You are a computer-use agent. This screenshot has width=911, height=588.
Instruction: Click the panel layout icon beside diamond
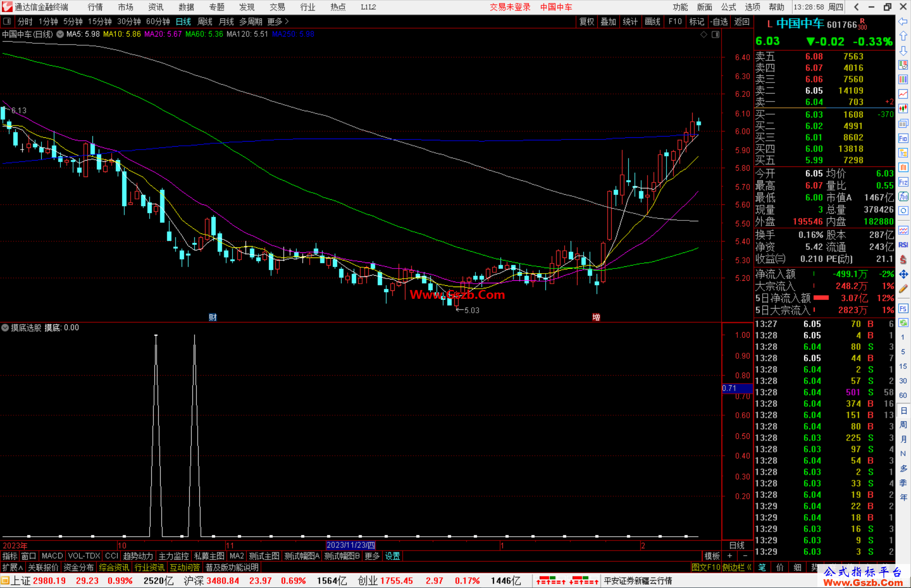[715, 35]
